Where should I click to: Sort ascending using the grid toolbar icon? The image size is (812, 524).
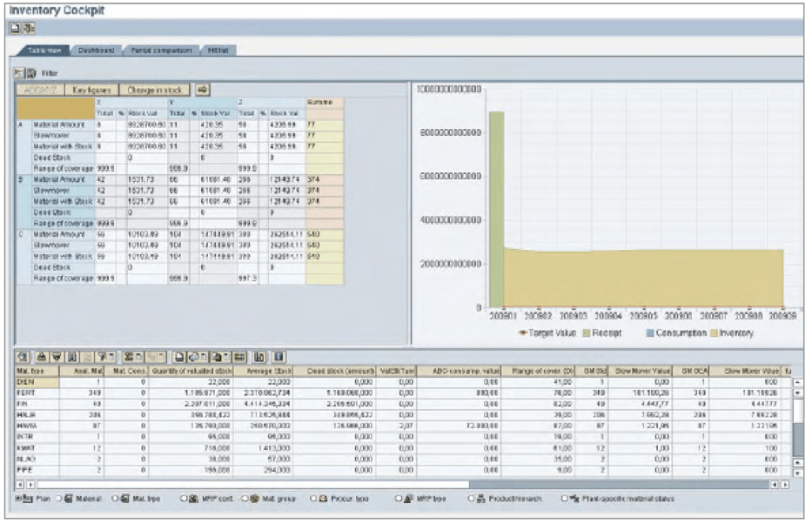pos(42,357)
